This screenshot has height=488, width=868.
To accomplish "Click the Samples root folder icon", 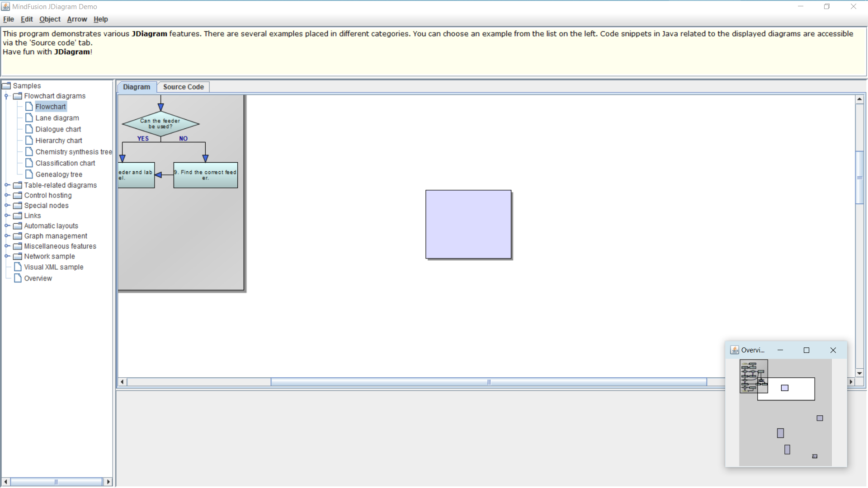I will pyautogui.click(x=6, y=86).
